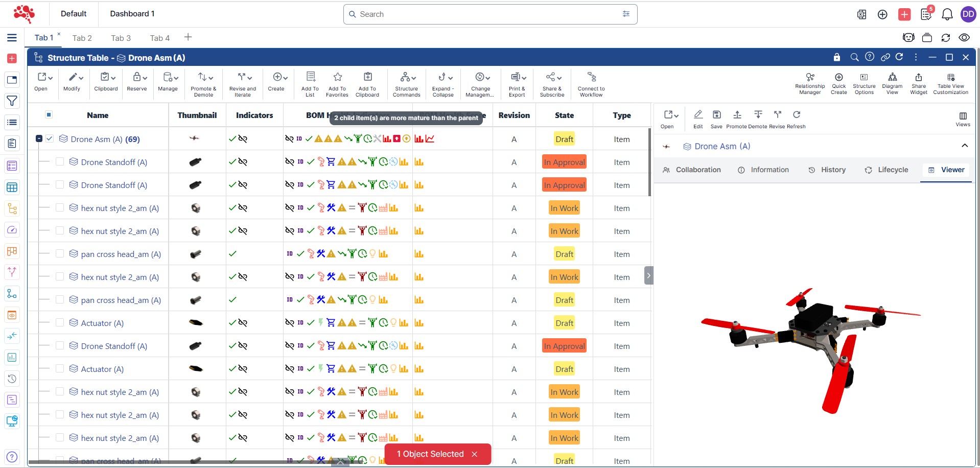Image resolution: width=980 pixels, height=468 pixels.
Task: Click the Add To Clipboard icon
Action: click(367, 77)
